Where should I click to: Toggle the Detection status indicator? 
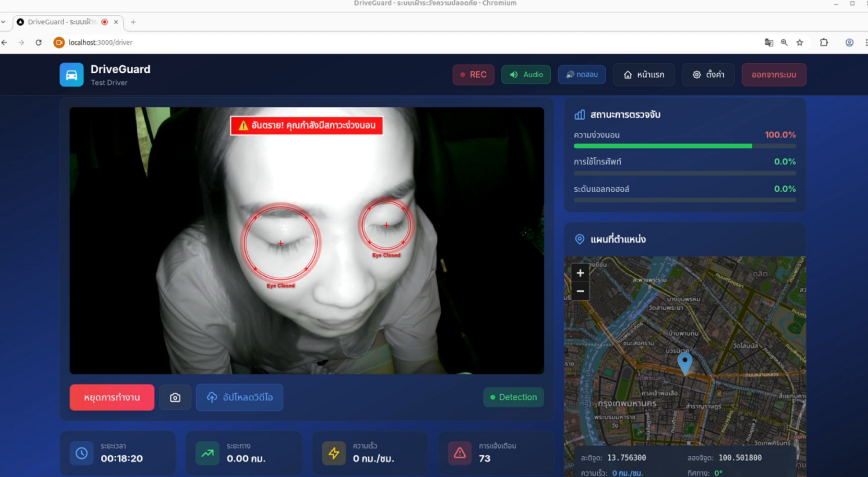[x=514, y=397]
